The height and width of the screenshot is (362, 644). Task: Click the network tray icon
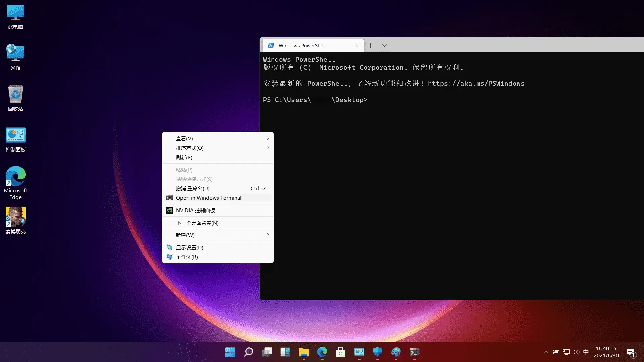point(566,352)
